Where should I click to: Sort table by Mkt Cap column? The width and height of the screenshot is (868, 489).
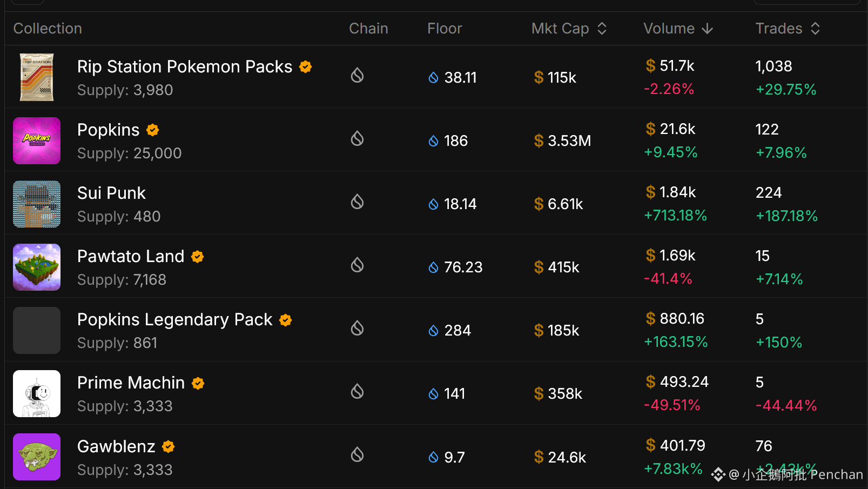(x=569, y=29)
